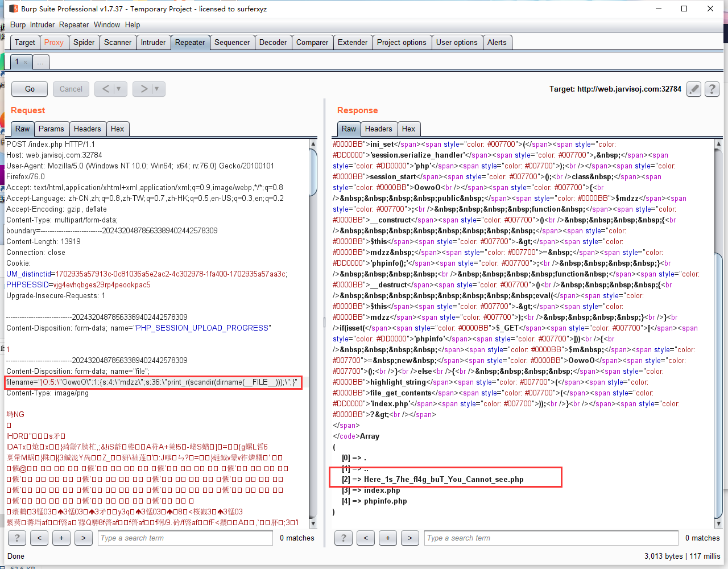Switch to the Target tab
728x569 pixels.
click(x=25, y=42)
